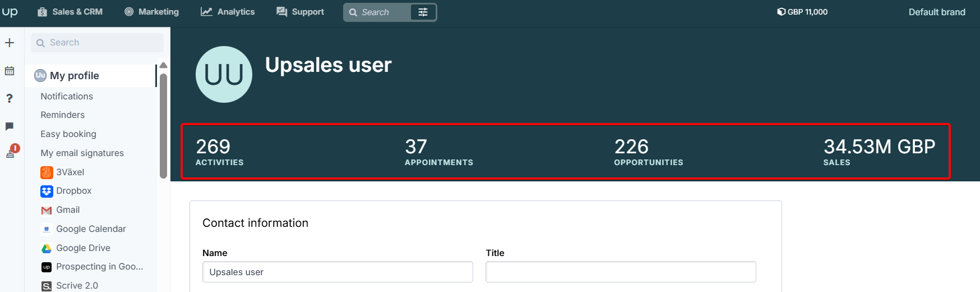
Task: Click the My profile 'Uu' avatar icon
Action: coord(40,75)
